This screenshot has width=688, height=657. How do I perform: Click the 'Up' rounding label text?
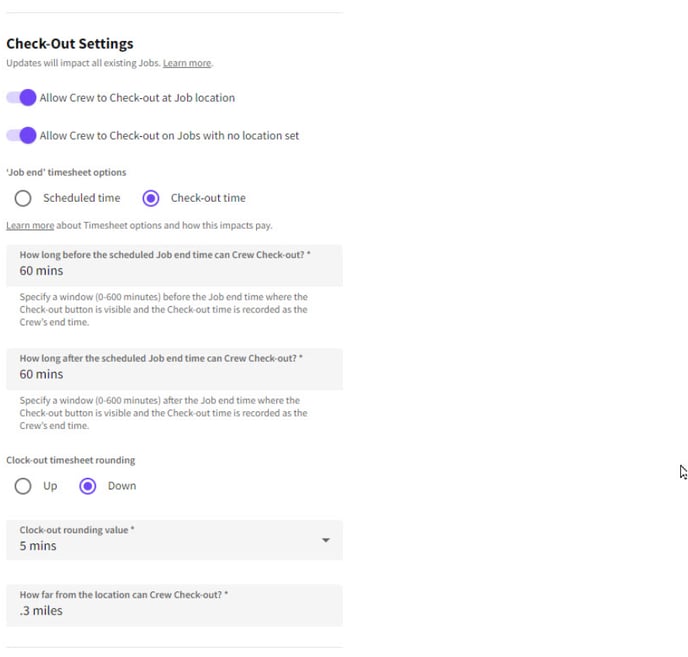(50, 486)
